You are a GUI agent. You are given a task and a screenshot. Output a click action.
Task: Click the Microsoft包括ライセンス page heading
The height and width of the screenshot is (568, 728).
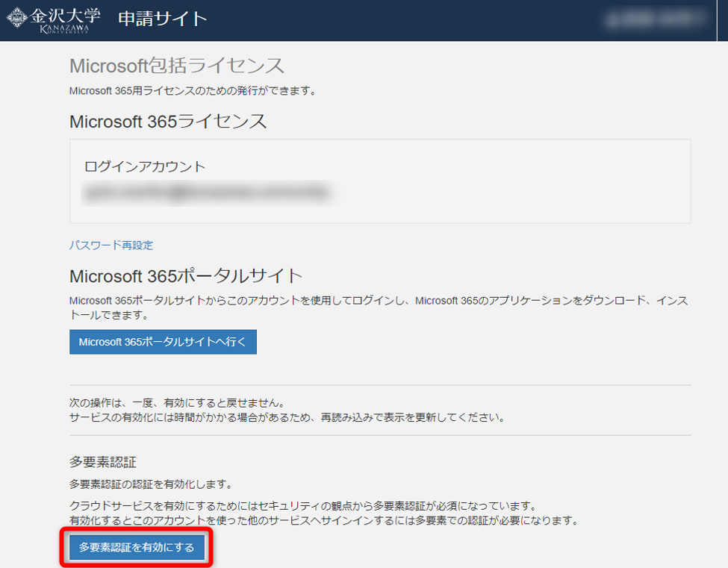coord(177,66)
